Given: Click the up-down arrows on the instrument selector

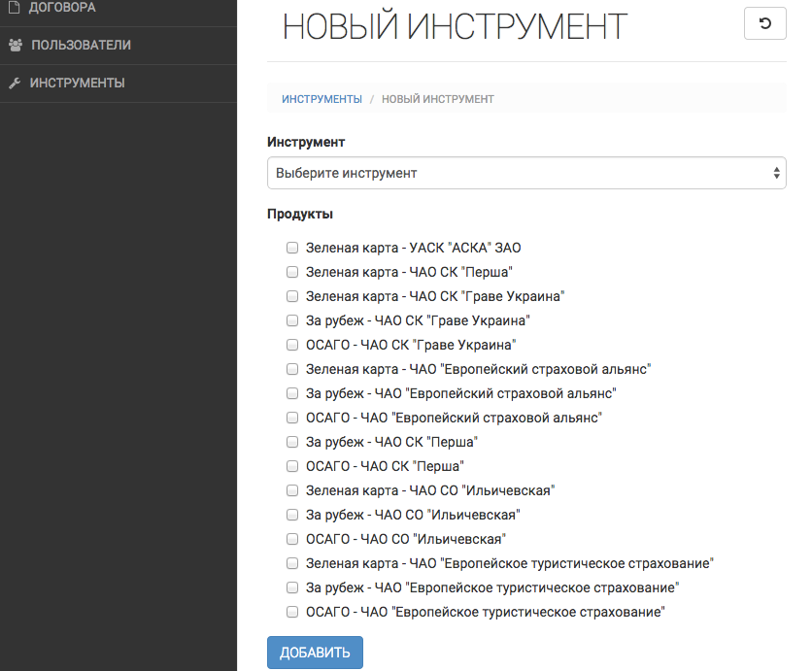Looking at the screenshot, I should (x=776, y=172).
